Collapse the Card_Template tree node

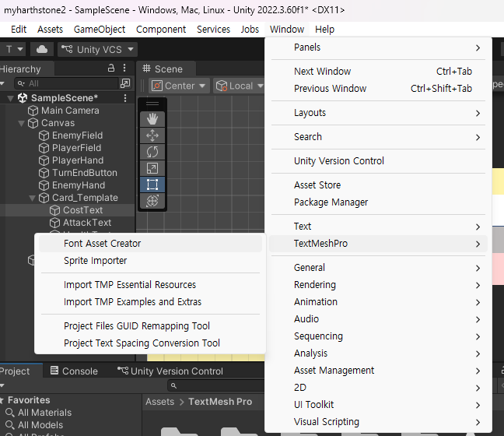33,198
